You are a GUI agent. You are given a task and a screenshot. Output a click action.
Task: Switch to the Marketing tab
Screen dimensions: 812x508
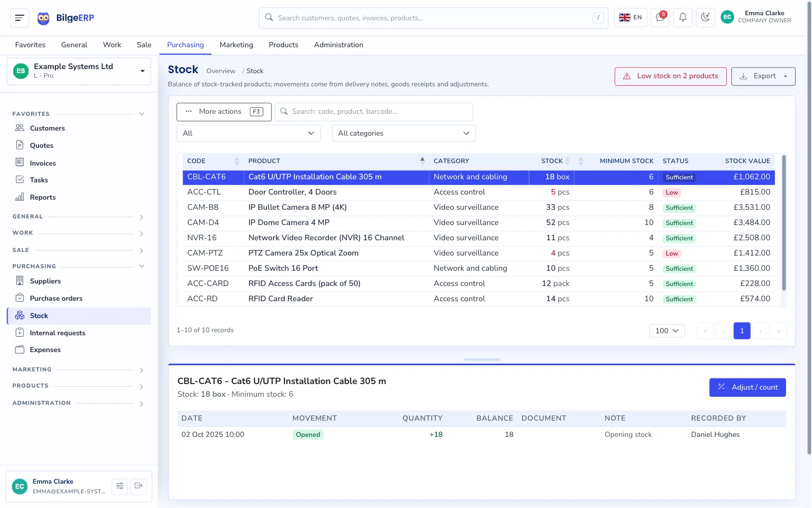236,45
